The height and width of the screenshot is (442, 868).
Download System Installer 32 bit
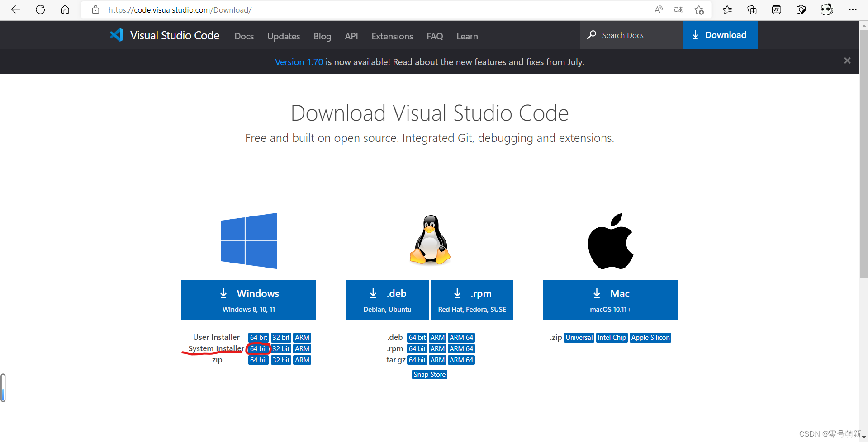tap(281, 349)
